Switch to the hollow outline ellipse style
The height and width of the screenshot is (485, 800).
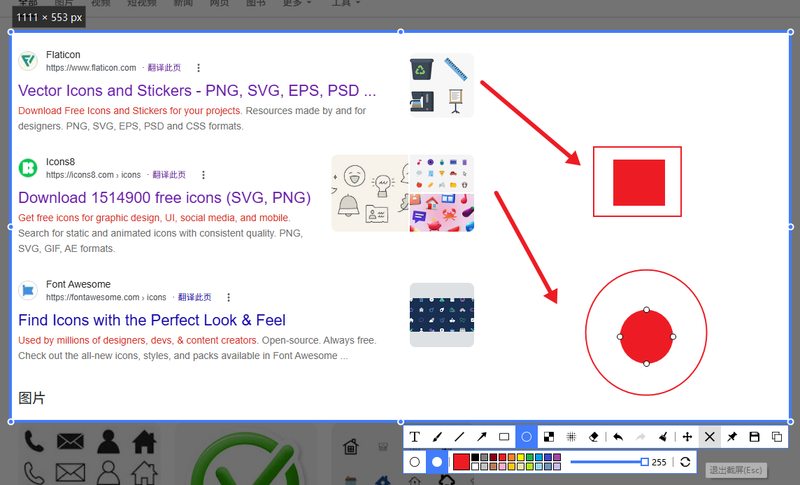pyautogui.click(x=414, y=462)
